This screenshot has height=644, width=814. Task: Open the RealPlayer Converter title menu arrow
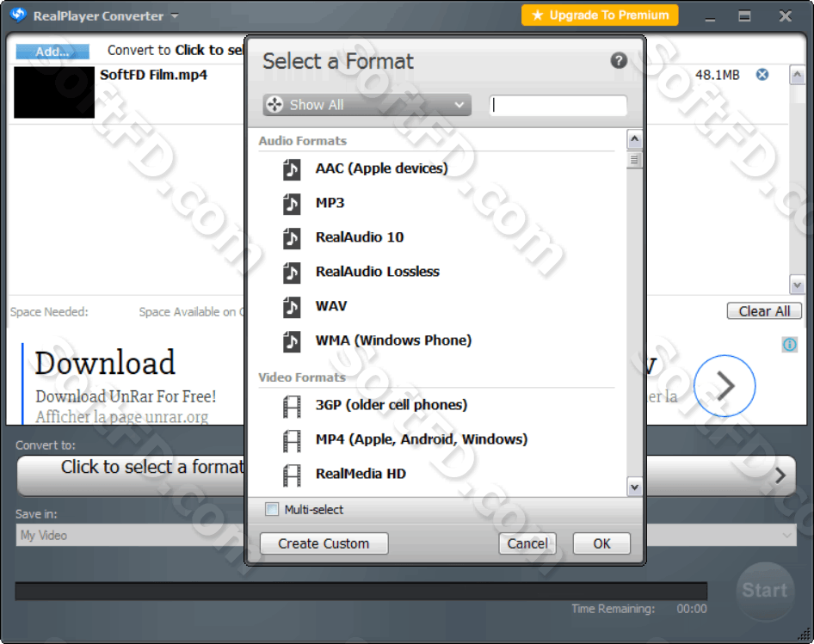click(x=175, y=15)
